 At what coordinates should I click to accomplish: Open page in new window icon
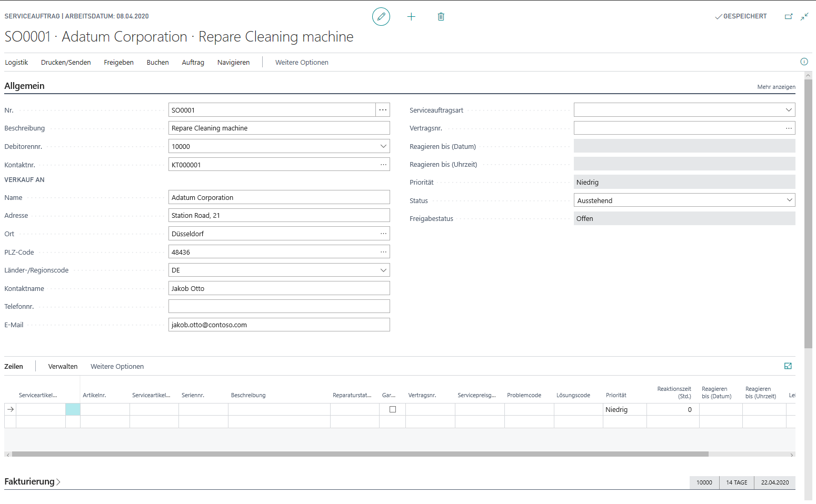[x=789, y=17]
